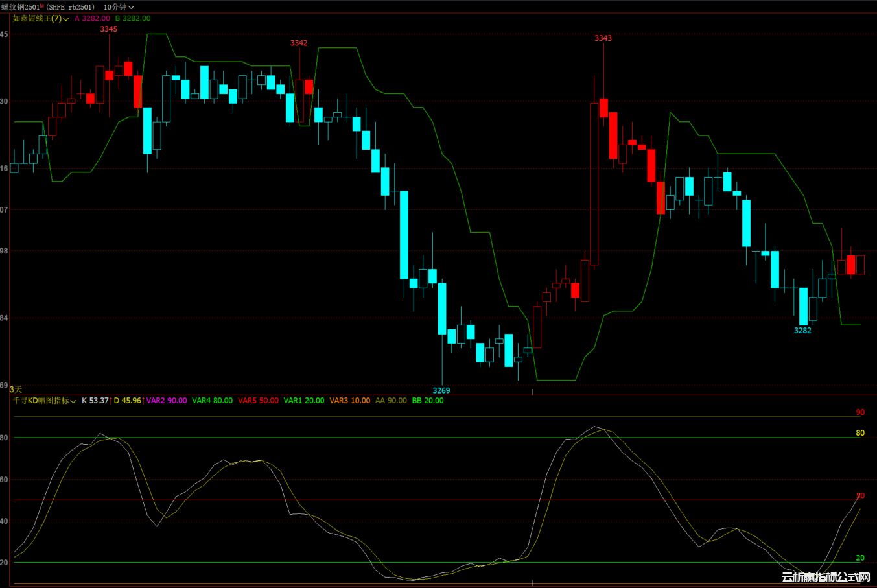The image size is (877, 588).
Task: Click the VAR5 50.00 label
Action: (259, 401)
